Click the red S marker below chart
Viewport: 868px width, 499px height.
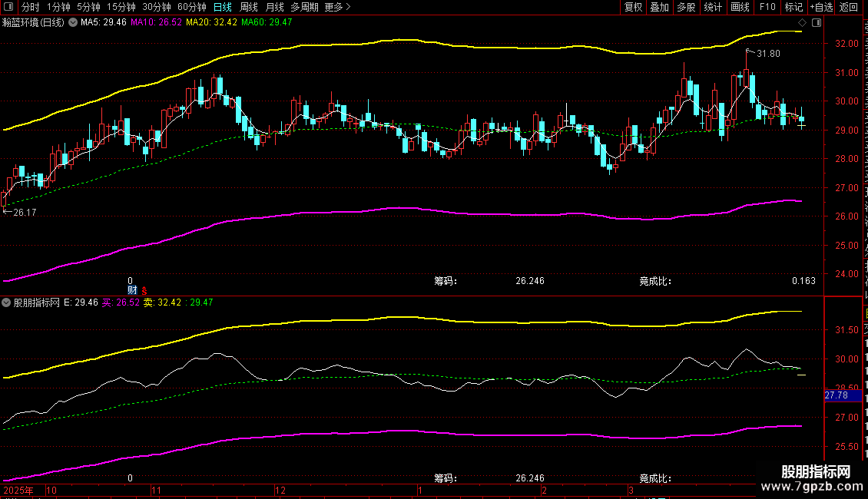click(144, 290)
